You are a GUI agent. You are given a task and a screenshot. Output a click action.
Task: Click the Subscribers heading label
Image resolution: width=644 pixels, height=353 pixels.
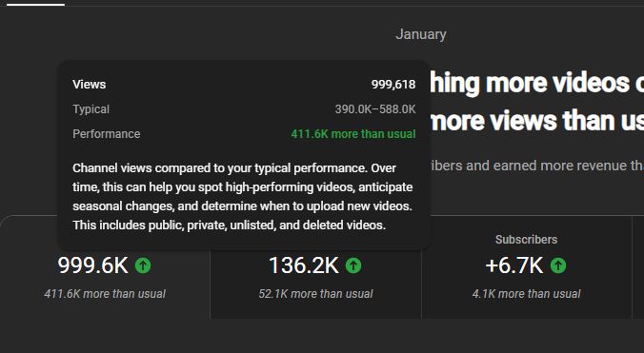[x=527, y=240]
